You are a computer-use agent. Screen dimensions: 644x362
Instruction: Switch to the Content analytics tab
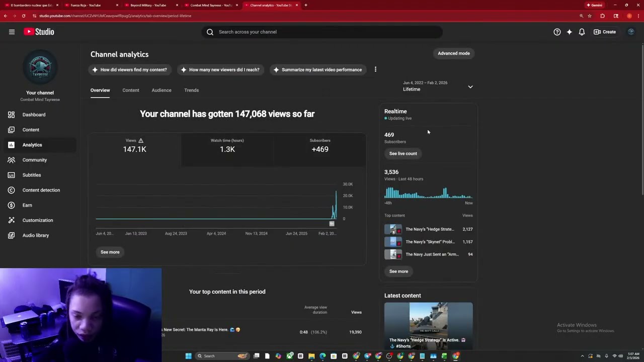131,90
